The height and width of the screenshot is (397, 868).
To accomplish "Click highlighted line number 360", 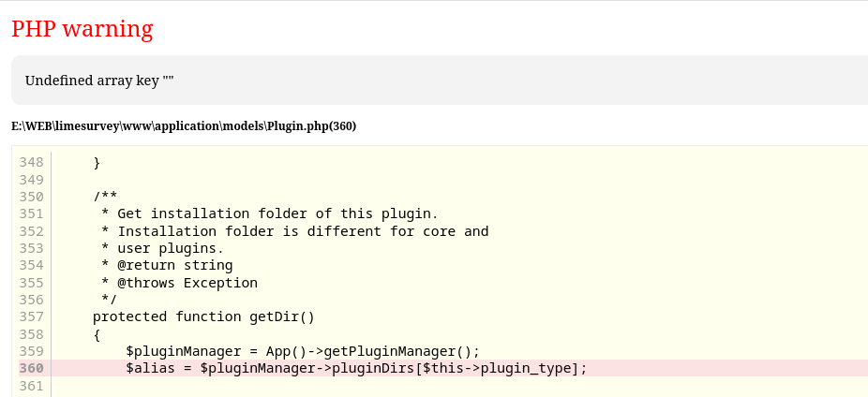I will pos(31,368).
